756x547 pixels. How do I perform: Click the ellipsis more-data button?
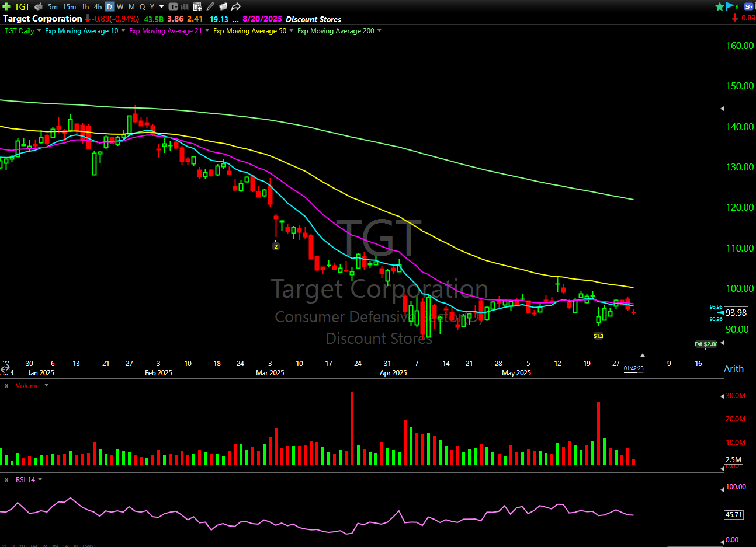pos(235,20)
